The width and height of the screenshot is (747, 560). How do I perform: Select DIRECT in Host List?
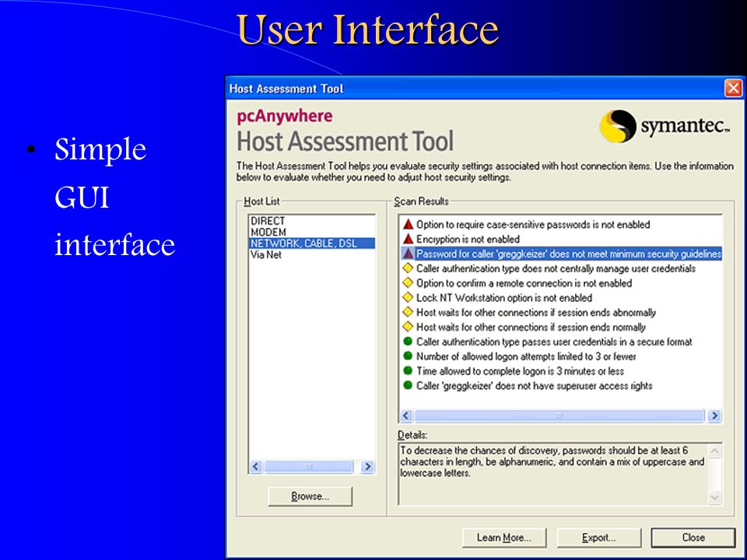268,221
